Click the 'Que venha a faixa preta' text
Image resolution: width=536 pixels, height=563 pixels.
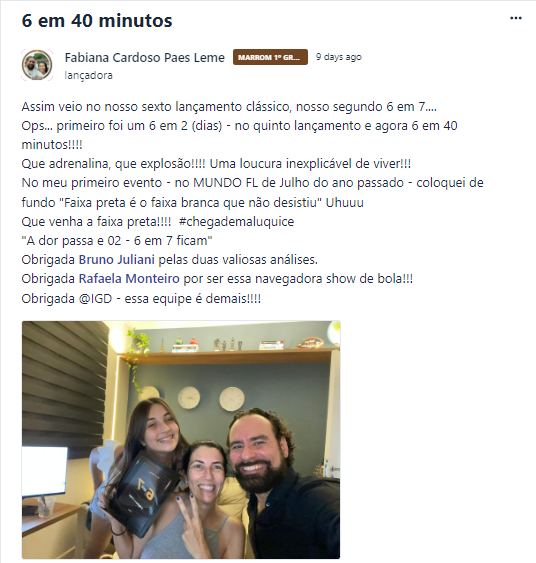(x=96, y=222)
